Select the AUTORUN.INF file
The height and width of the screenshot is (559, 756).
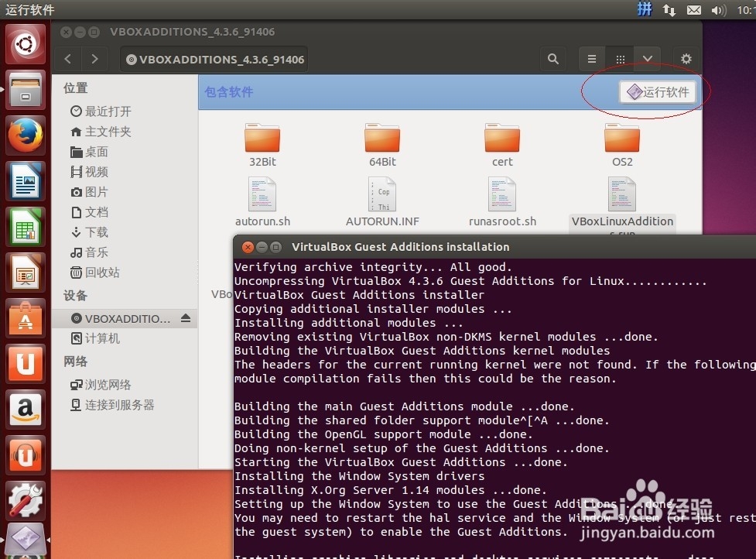(382, 203)
